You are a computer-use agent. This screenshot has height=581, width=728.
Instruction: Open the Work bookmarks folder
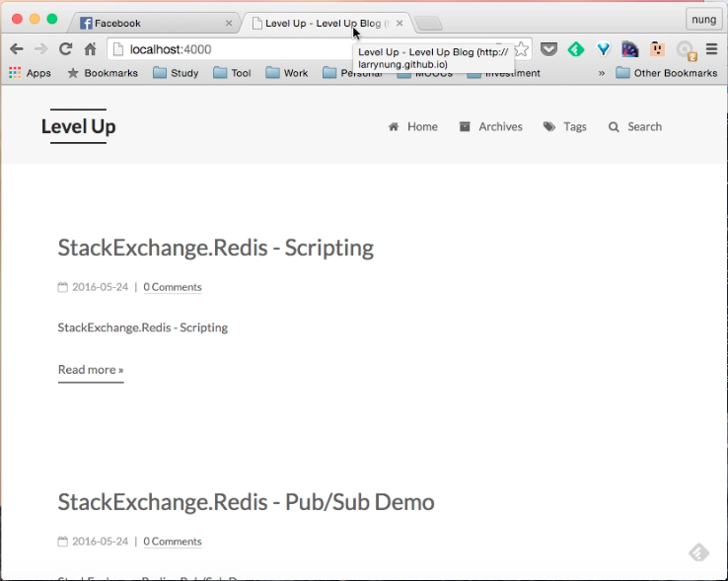point(287,73)
